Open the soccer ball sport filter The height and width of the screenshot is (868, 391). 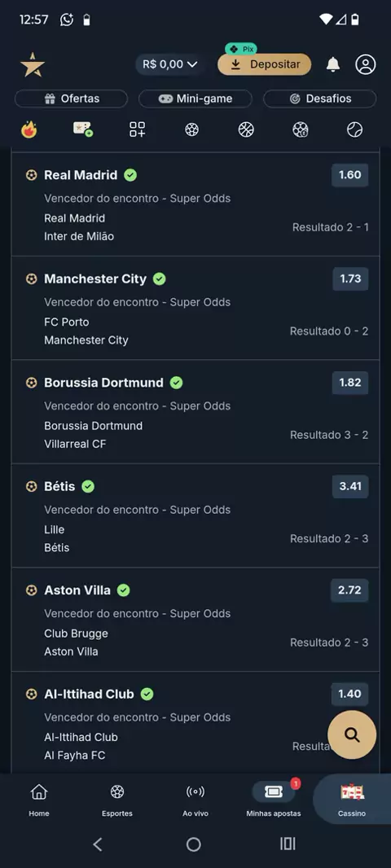191,129
